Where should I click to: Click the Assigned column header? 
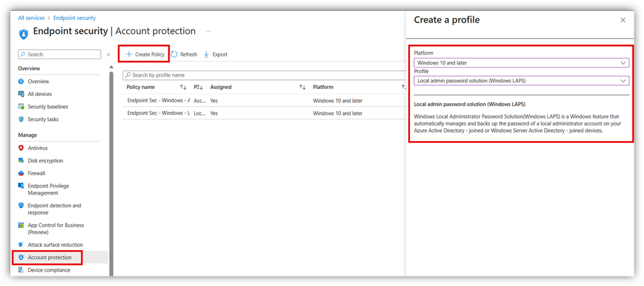pos(221,87)
